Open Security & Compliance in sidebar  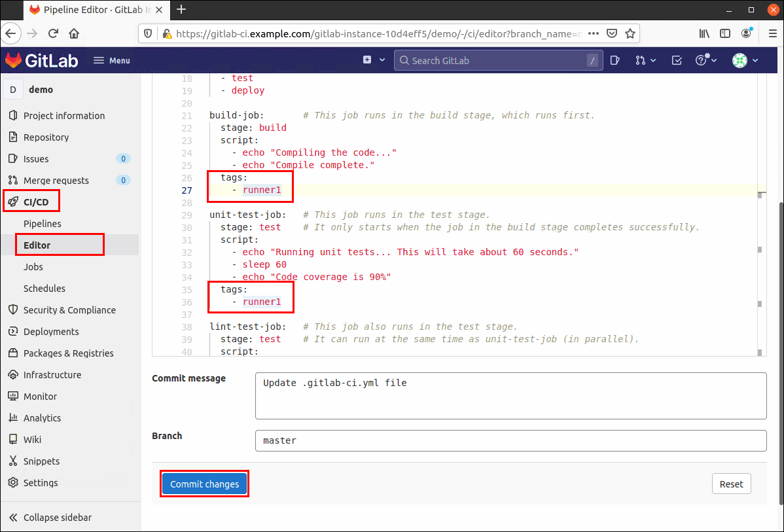(70, 310)
